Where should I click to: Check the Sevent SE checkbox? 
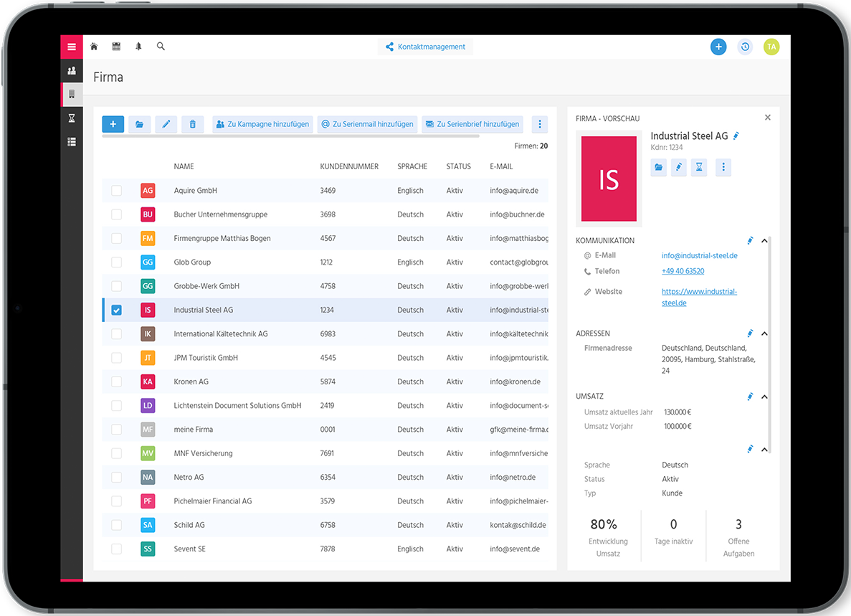(x=116, y=549)
